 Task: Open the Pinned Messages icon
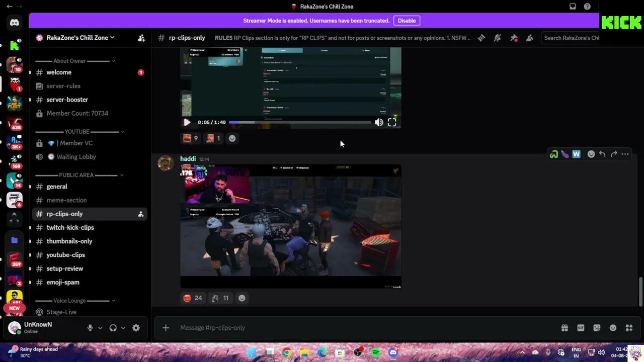point(514,38)
